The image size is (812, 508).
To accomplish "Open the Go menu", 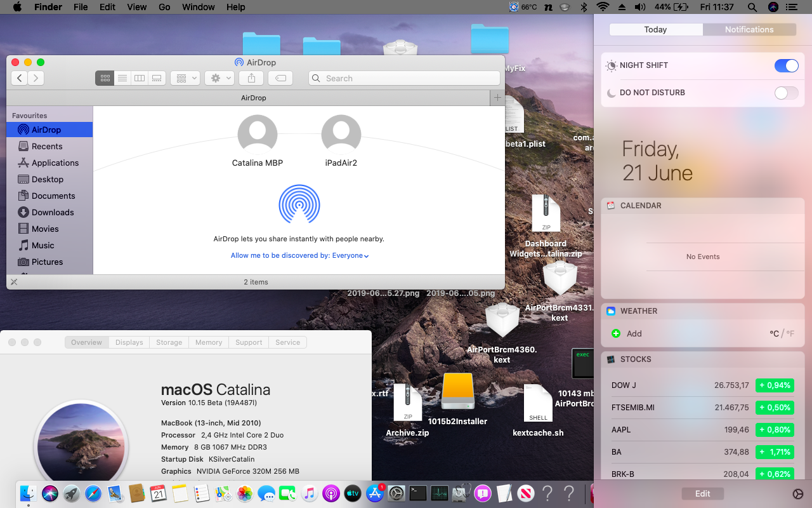I will 164,7.
